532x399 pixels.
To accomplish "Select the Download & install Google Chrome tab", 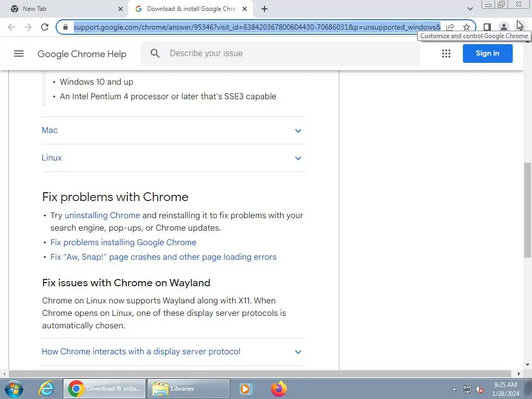I will pyautogui.click(x=191, y=9).
